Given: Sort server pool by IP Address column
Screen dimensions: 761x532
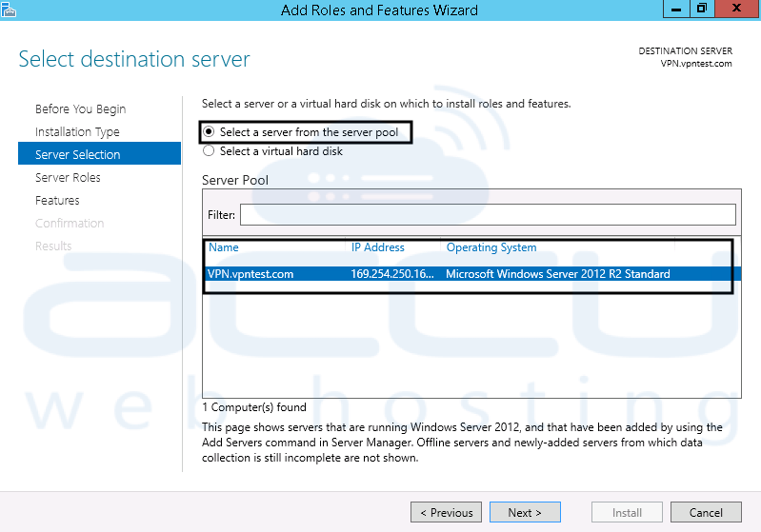Looking at the screenshot, I should (377, 247).
